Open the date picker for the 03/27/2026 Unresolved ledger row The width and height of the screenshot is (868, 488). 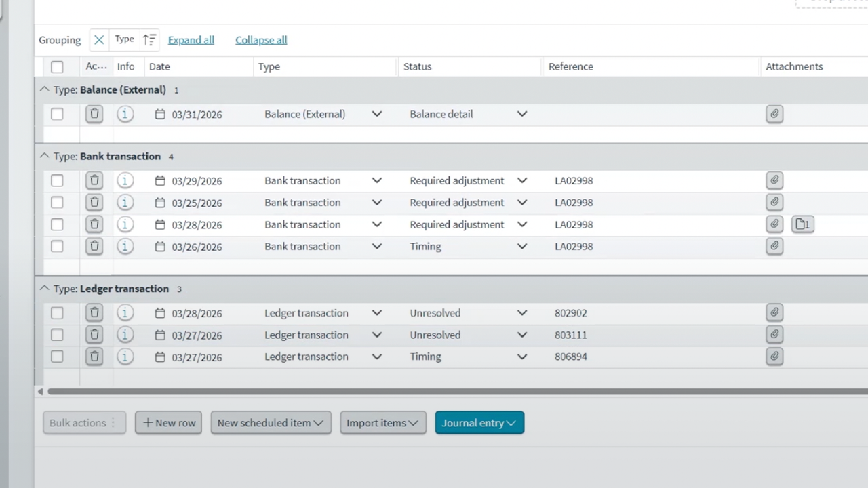[160, 335]
